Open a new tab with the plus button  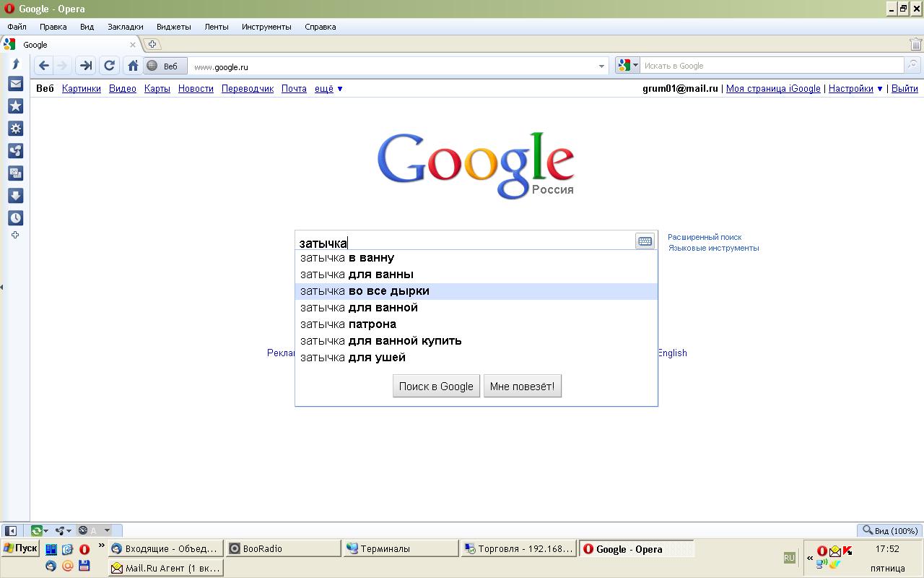tap(152, 44)
